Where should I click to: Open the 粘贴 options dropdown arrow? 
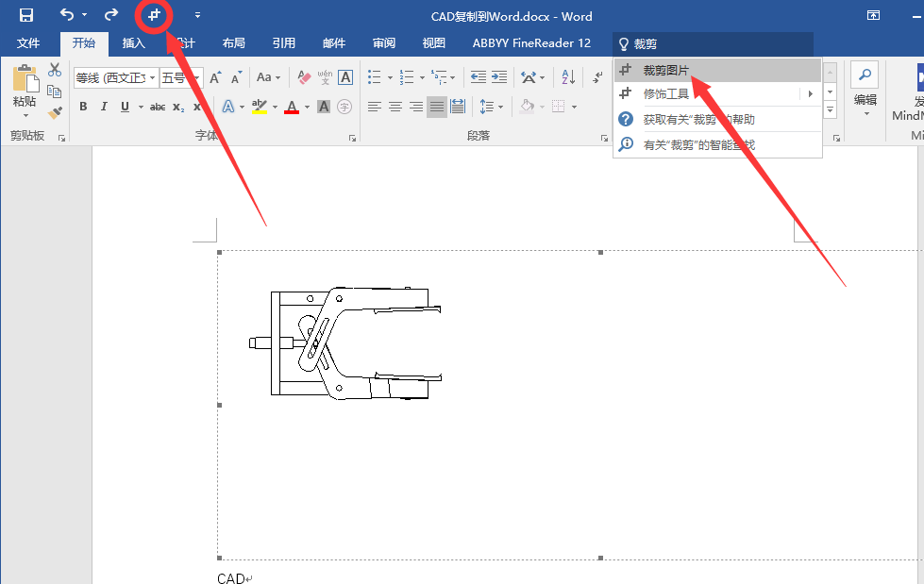pos(25,115)
